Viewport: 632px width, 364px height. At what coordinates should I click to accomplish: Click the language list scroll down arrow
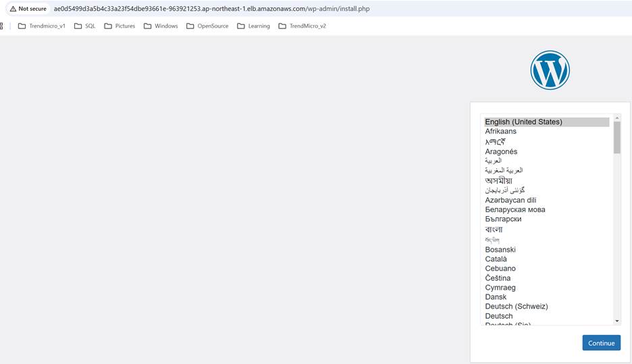[x=616, y=321]
